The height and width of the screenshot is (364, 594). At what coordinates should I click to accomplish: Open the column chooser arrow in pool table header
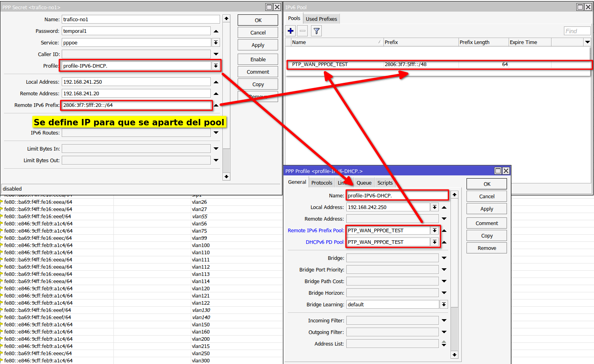[587, 42]
